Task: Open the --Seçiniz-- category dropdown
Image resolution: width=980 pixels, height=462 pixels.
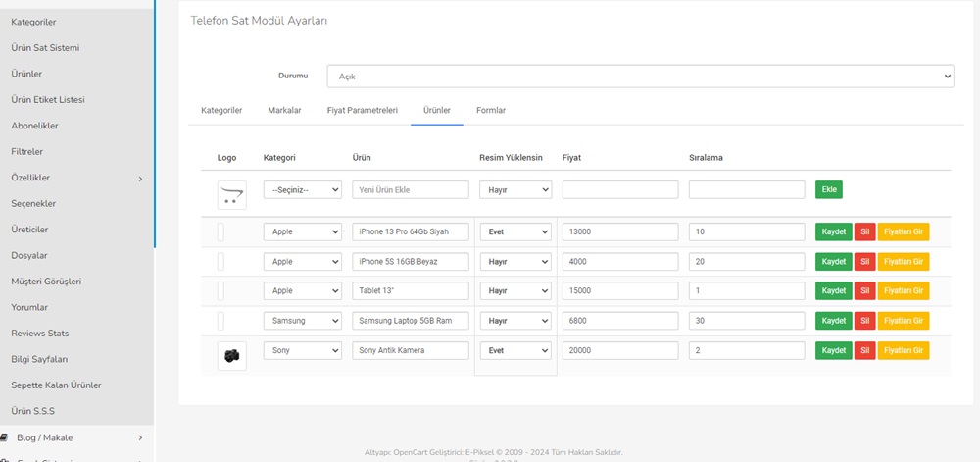Action: [x=303, y=190]
